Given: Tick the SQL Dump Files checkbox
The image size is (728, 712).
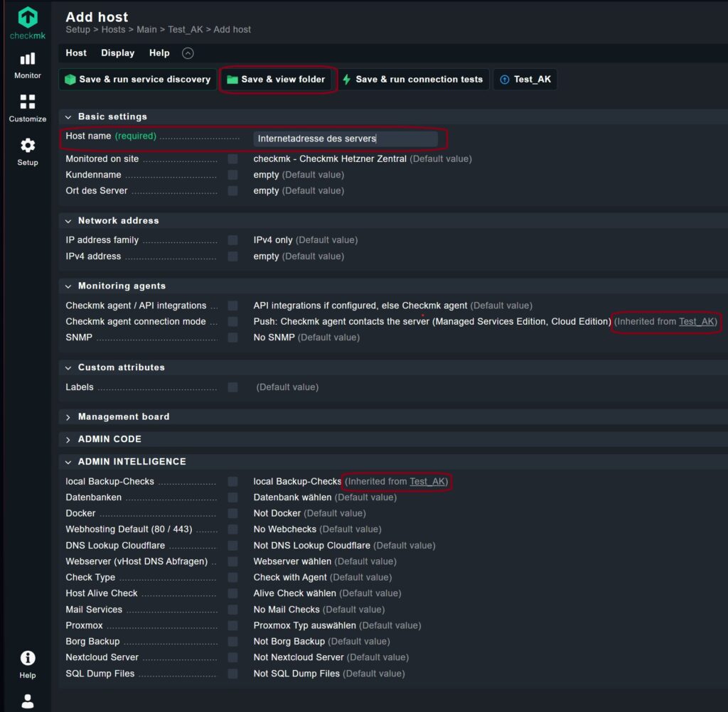Looking at the screenshot, I should pyautogui.click(x=232, y=674).
